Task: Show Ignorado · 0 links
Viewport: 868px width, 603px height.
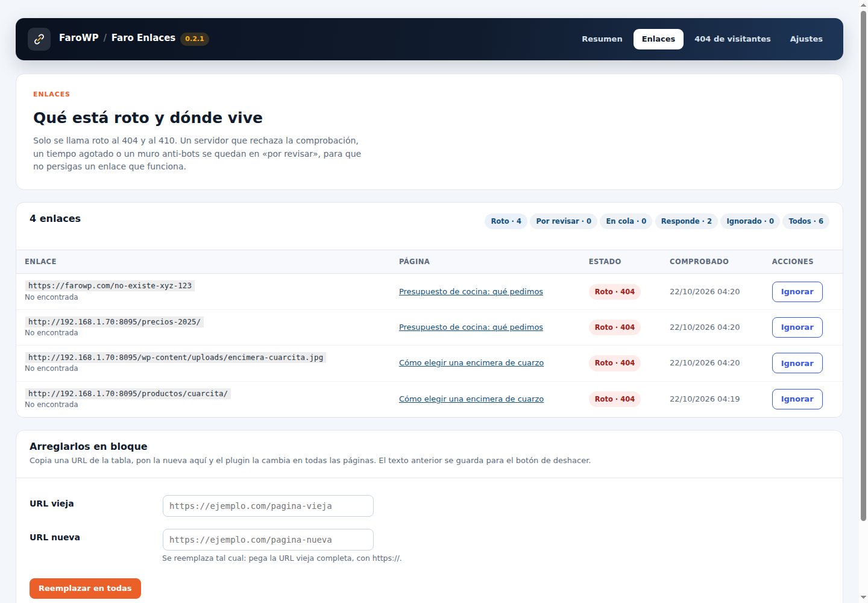Action: [x=750, y=221]
